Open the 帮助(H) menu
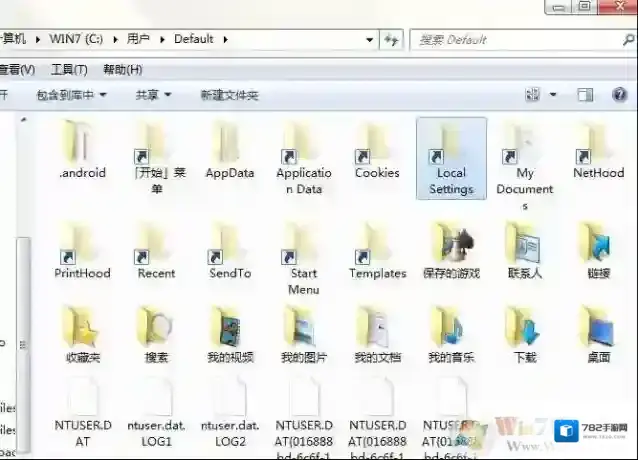This screenshot has height=460, width=638. tap(122, 70)
